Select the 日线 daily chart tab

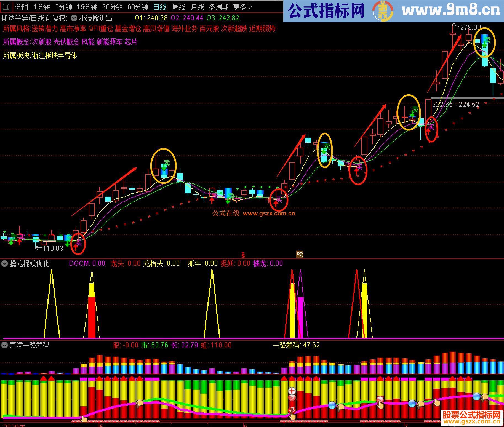(160, 7)
